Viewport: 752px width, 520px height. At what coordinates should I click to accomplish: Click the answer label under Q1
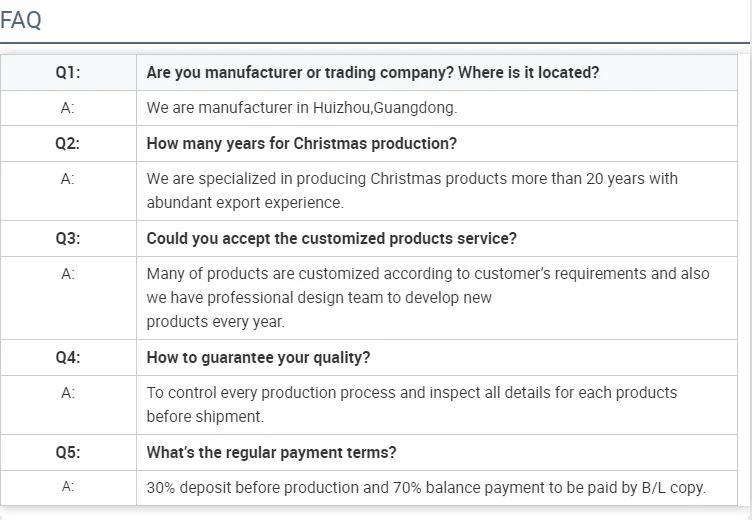(x=68, y=108)
